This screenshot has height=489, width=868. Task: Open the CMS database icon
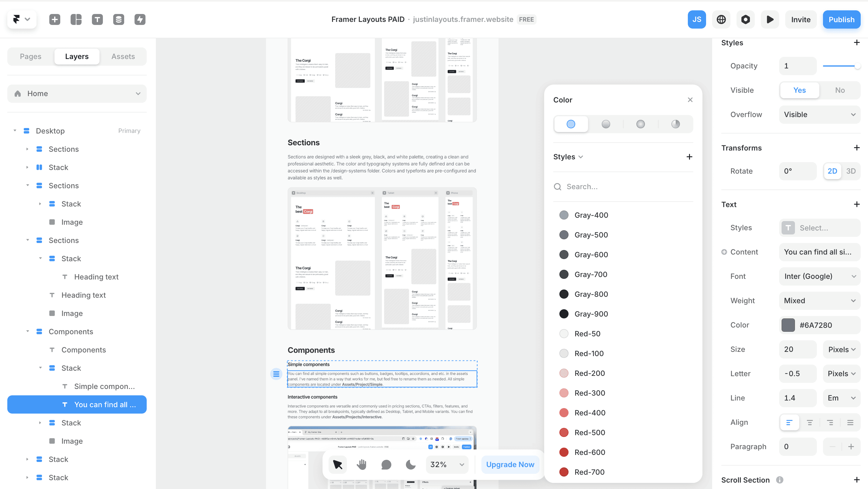(119, 19)
